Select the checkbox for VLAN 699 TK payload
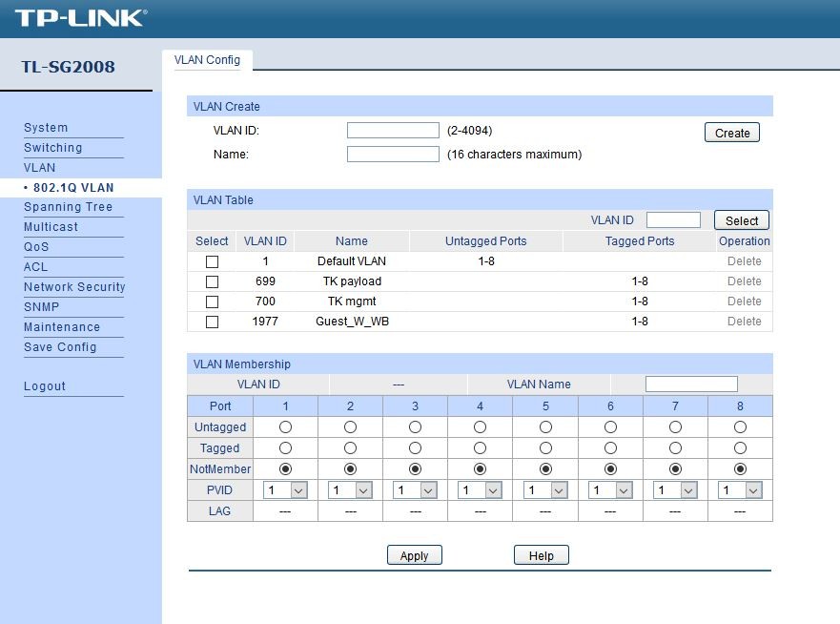 [x=212, y=281]
